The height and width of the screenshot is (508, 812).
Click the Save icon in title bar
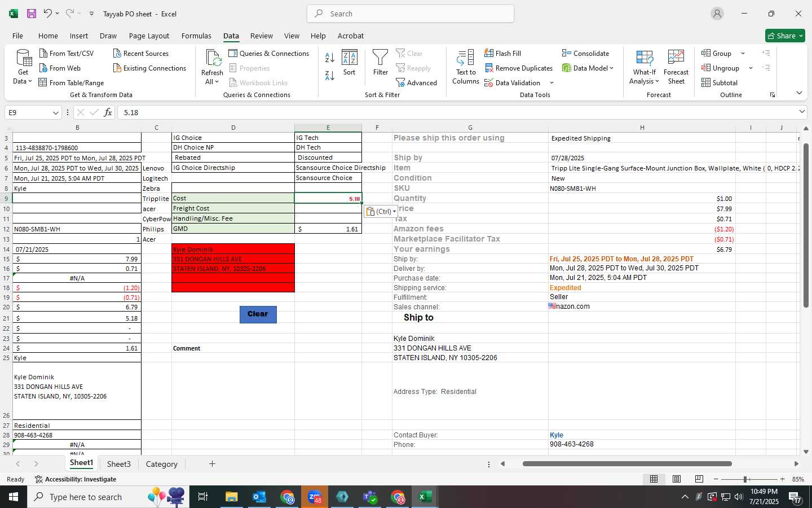click(x=32, y=14)
